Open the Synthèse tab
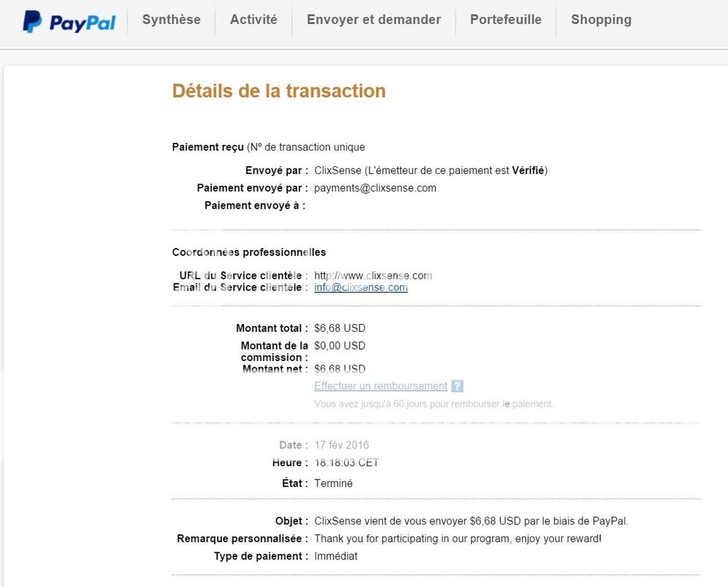Screen dimensions: 728x587 tap(171, 20)
